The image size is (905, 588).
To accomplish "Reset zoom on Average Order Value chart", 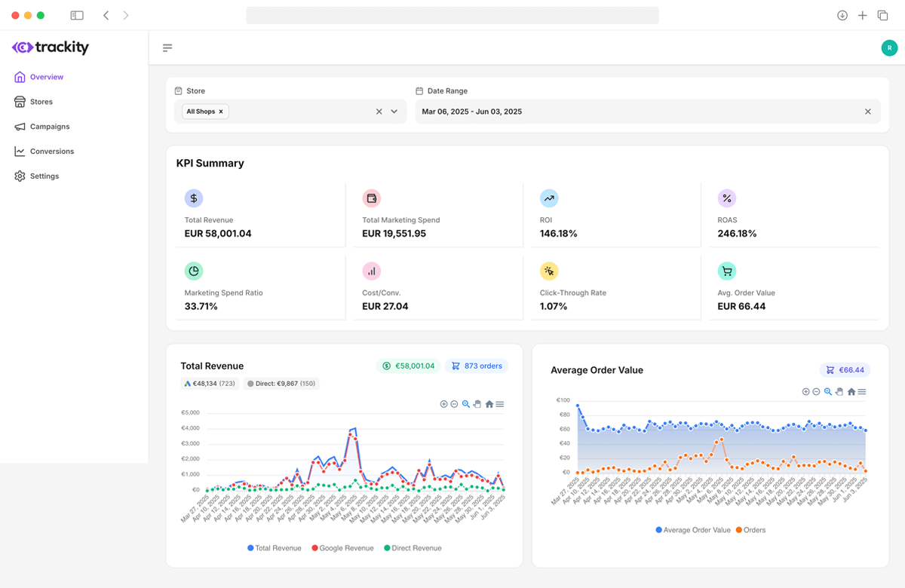I will 851,392.
